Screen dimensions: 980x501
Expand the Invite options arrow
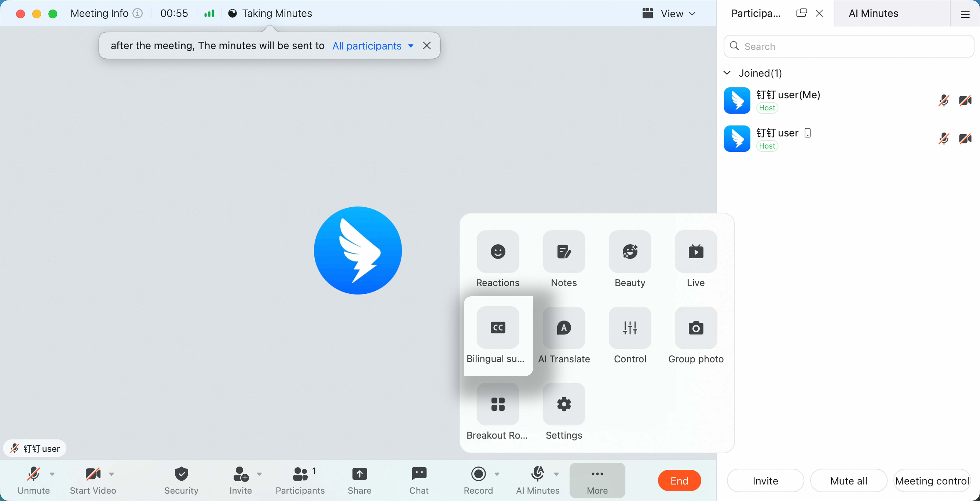pyautogui.click(x=259, y=474)
